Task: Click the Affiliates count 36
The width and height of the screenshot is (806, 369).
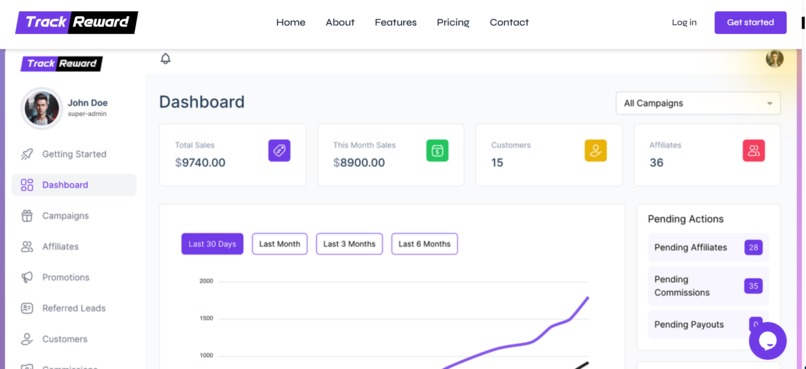Action: pyautogui.click(x=656, y=163)
